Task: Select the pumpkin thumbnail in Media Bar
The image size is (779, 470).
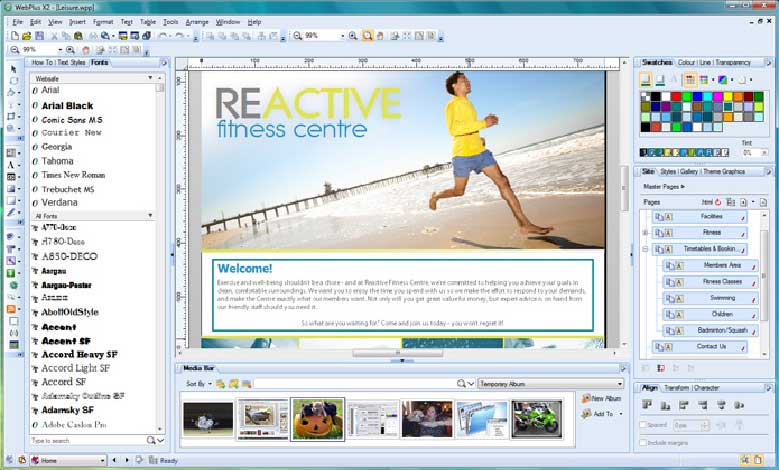Action: pos(317,418)
